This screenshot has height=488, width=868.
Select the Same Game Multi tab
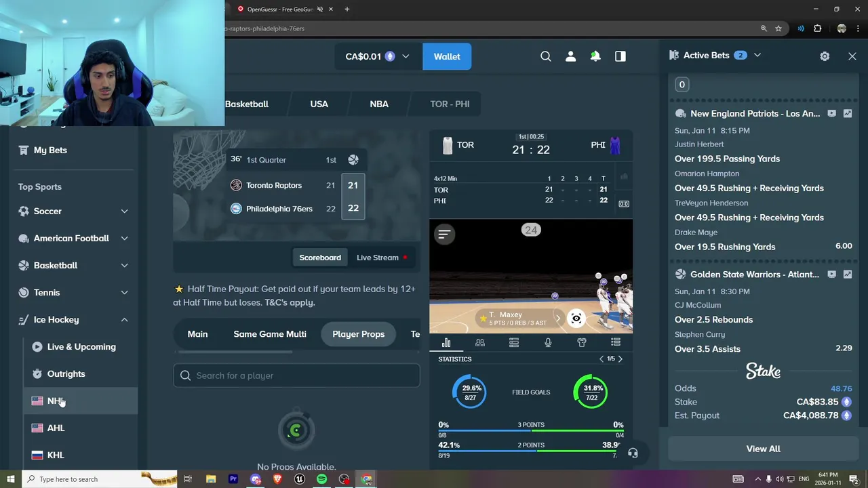(270, 334)
